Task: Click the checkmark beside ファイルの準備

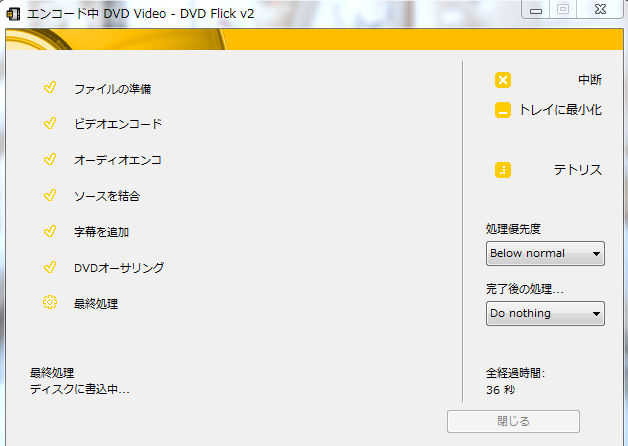Action: 50,87
